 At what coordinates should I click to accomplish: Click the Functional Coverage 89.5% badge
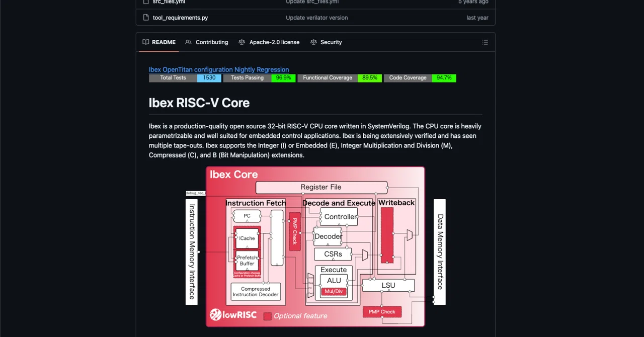click(x=339, y=78)
